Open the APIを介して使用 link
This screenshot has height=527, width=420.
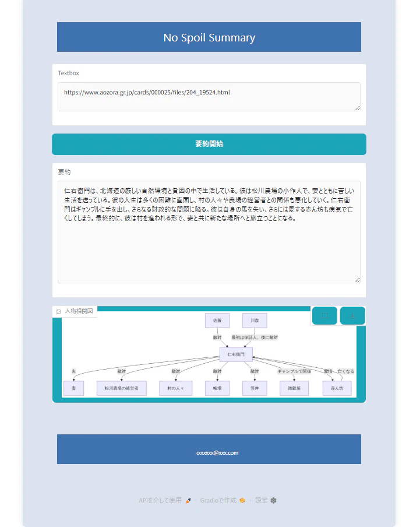click(x=165, y=500)
